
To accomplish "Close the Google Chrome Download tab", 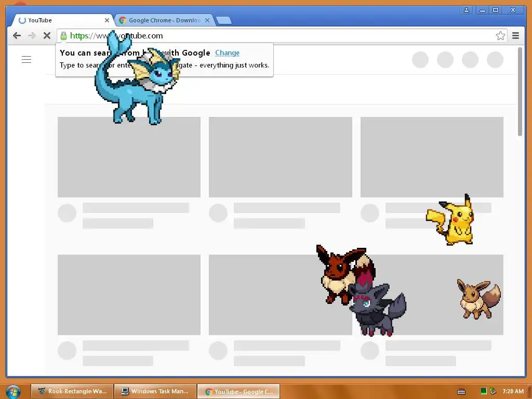I will (x=207, y=20).
